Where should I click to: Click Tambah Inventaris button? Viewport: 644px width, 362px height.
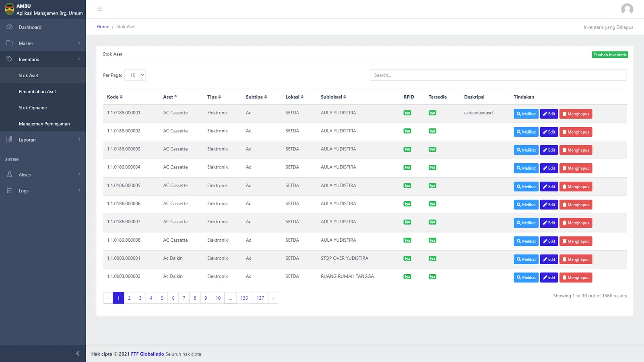point(610,55)
